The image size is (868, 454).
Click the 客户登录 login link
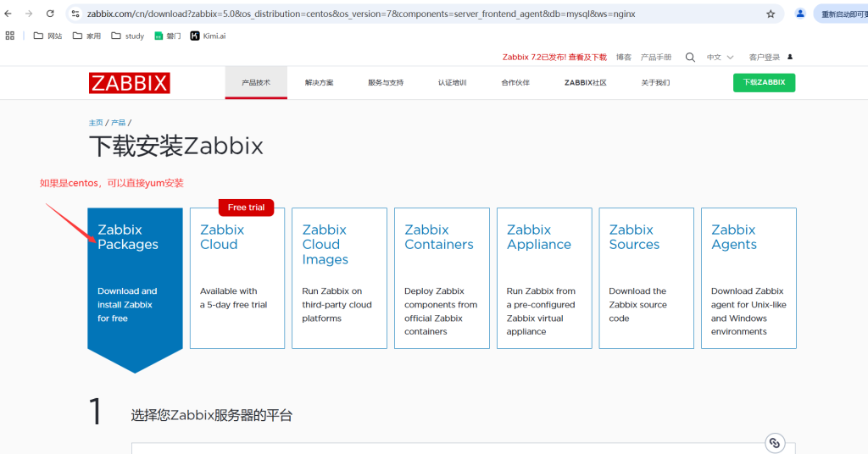point(765,57)
